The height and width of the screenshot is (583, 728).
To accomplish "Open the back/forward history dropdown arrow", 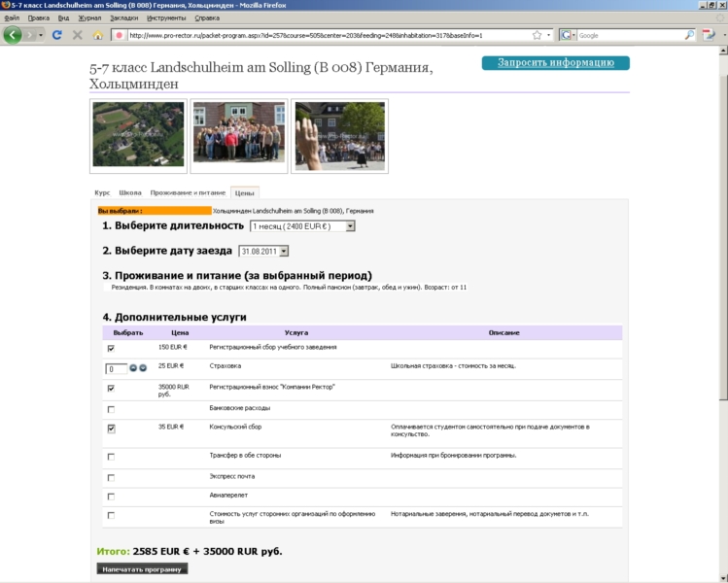I will (41, 35).
